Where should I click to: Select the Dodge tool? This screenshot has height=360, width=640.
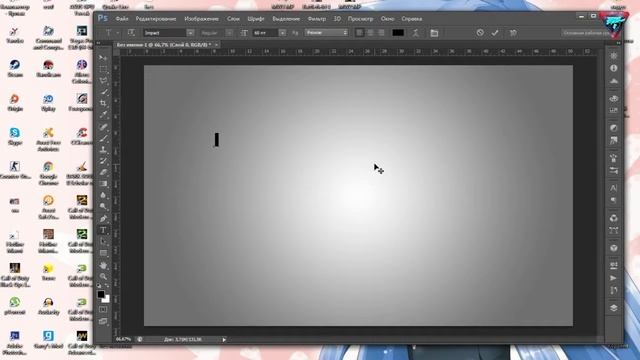[103, 207]
